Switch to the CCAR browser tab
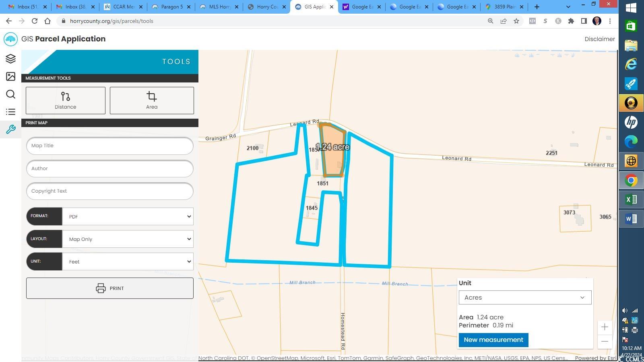 tap(122, 7)
